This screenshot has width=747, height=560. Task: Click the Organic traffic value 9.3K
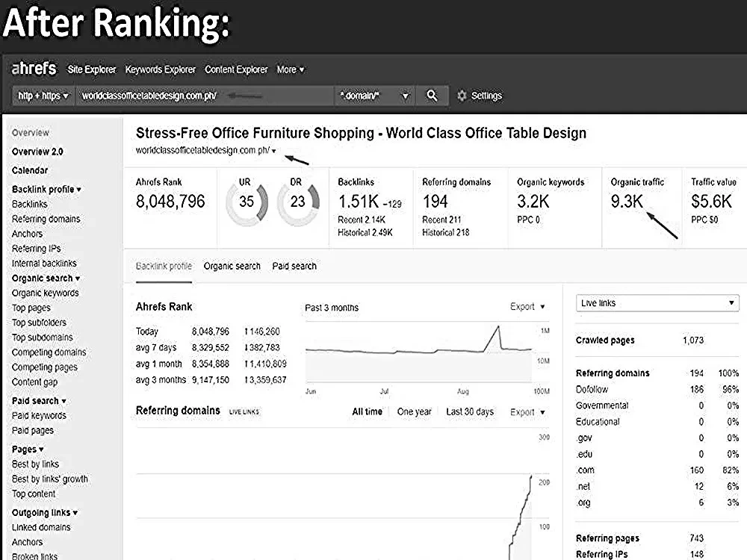point(627,202)
